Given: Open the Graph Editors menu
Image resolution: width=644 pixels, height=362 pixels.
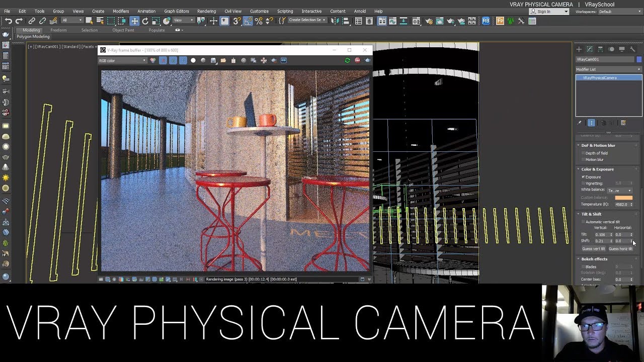Looking at the screenshot, I should [x=177, y=11].
